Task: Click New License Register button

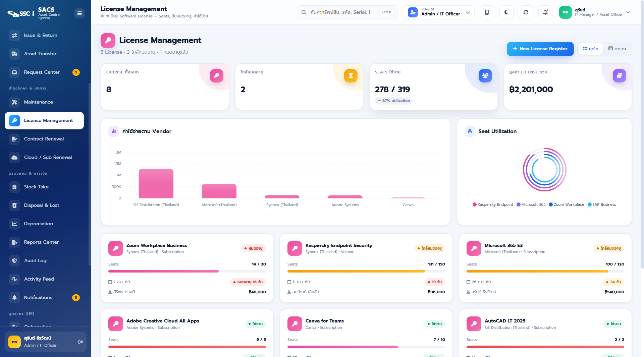Action: click(540, 49)
